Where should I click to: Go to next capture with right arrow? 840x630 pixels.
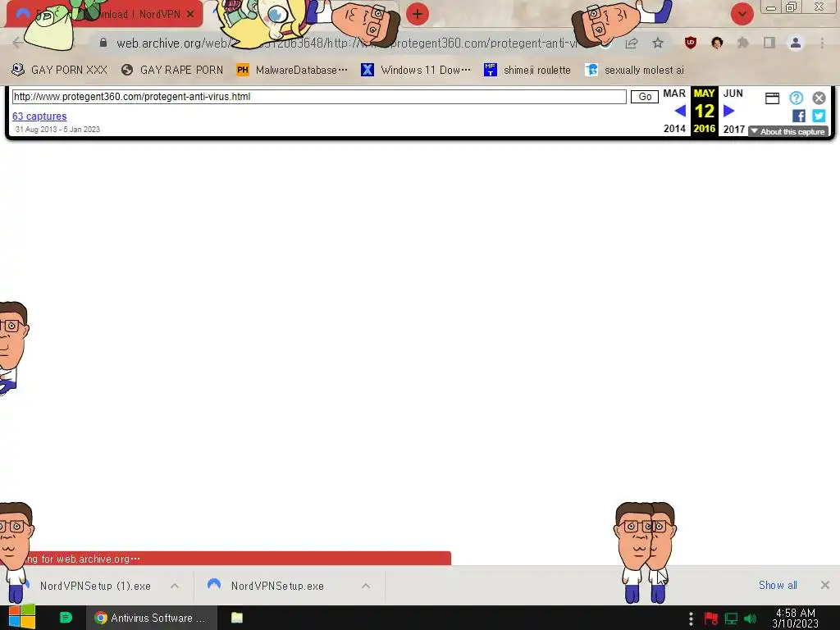728,111
